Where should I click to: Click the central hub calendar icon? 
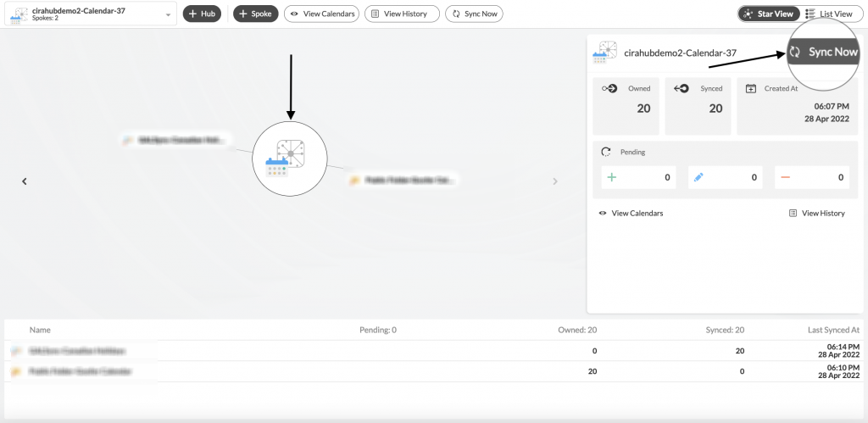point(290,159)
